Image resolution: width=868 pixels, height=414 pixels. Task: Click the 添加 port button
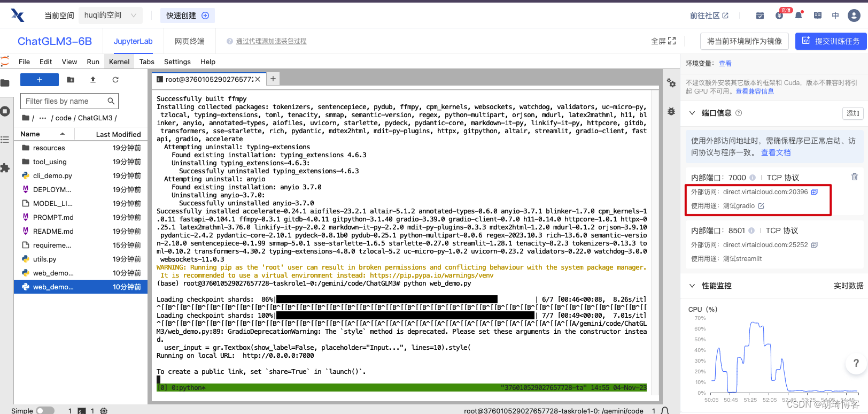pyautogui.click(x=853, y=113)
